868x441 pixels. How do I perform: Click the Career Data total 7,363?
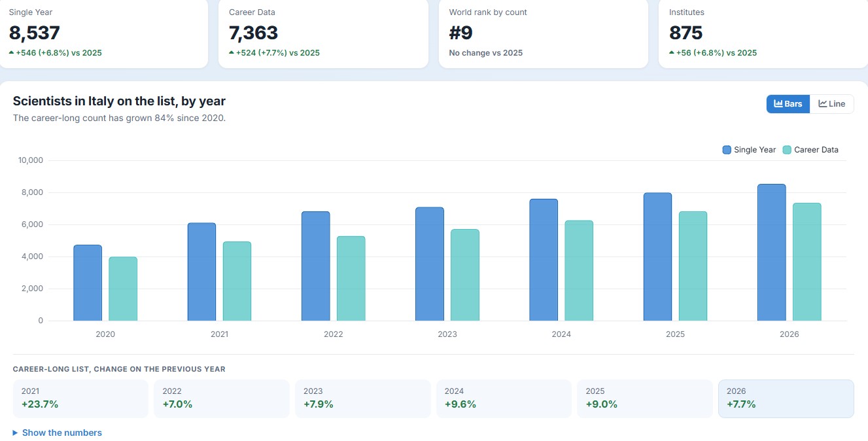pyautogui.click(x=254, y=33)
